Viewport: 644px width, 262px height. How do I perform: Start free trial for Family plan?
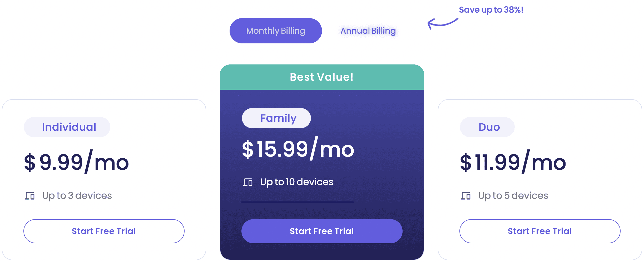tap(322, 231)
